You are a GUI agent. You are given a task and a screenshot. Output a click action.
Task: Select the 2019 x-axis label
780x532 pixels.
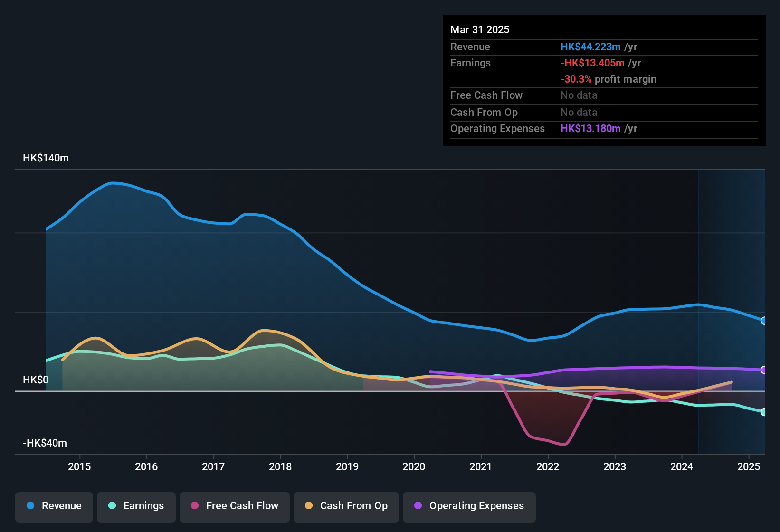click(347, 466)
